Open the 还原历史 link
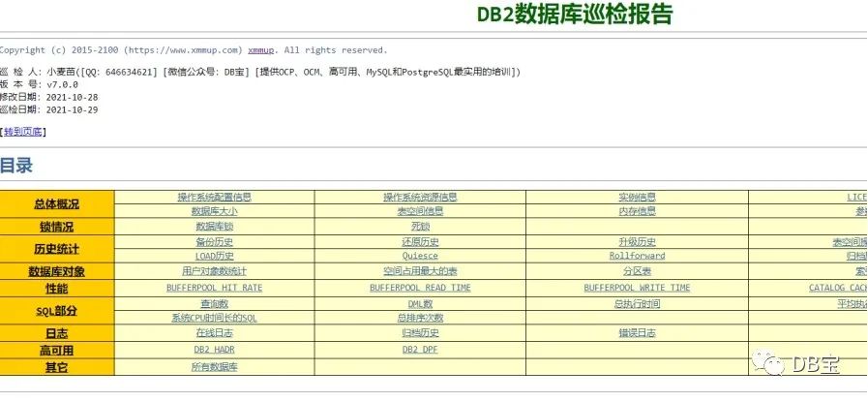This screenshot has height=401, width=868. pyautogui.click(x=420, y=242)
